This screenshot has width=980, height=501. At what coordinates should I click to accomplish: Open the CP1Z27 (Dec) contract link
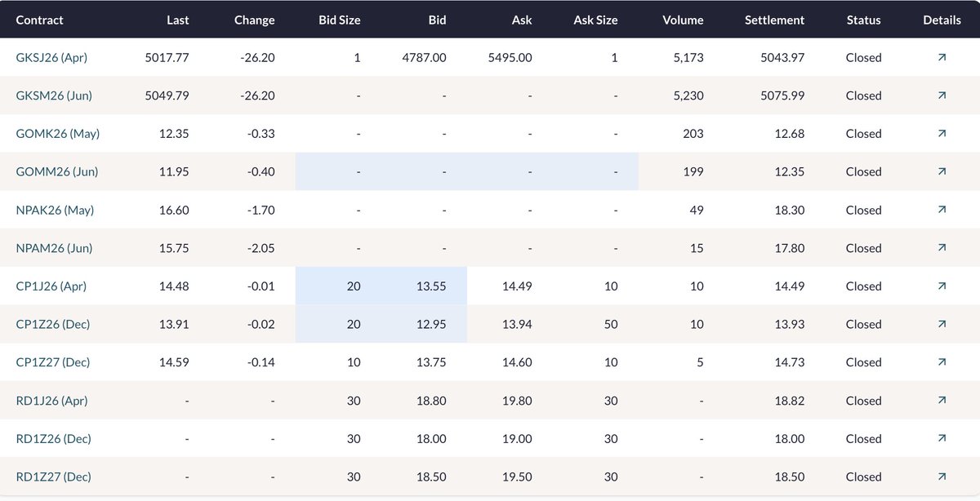(52, 362)
